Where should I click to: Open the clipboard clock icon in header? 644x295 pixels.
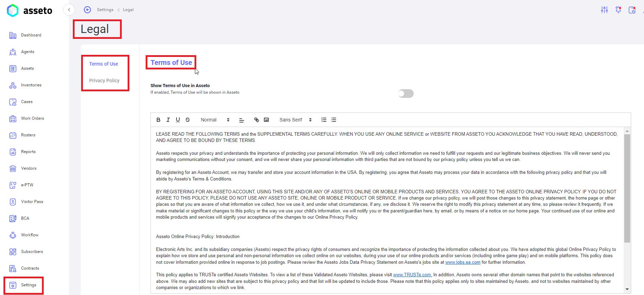(x=632, y=10)
